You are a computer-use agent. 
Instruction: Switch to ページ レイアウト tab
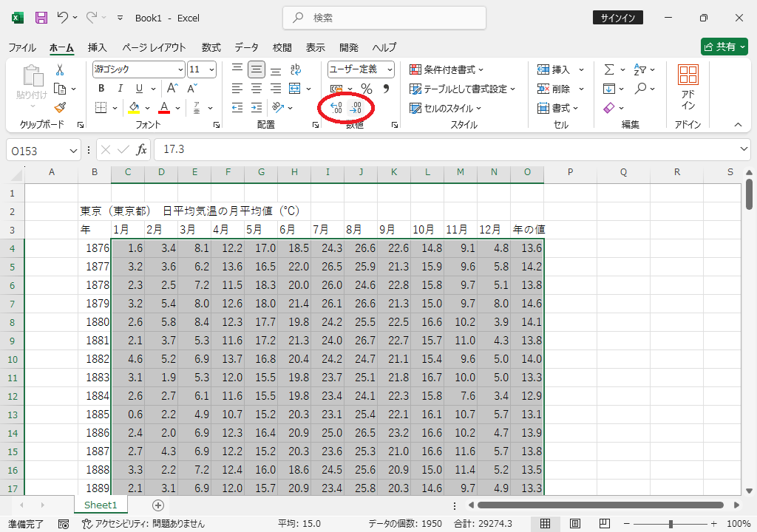coord(154,47)
